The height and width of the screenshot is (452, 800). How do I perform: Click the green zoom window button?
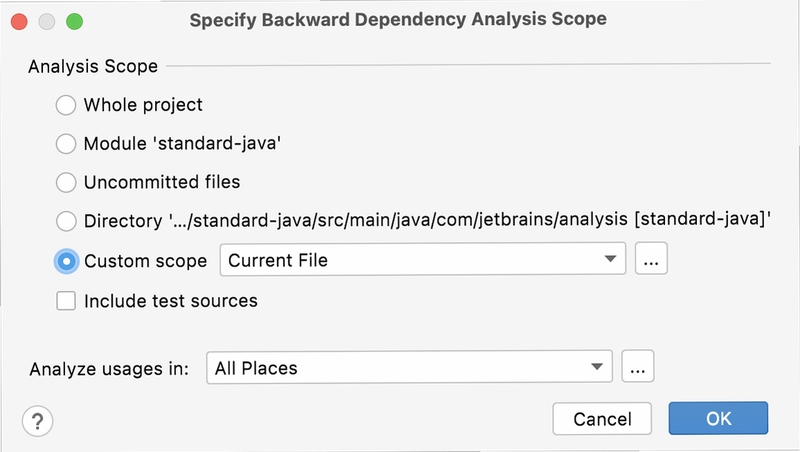(74, 21)
